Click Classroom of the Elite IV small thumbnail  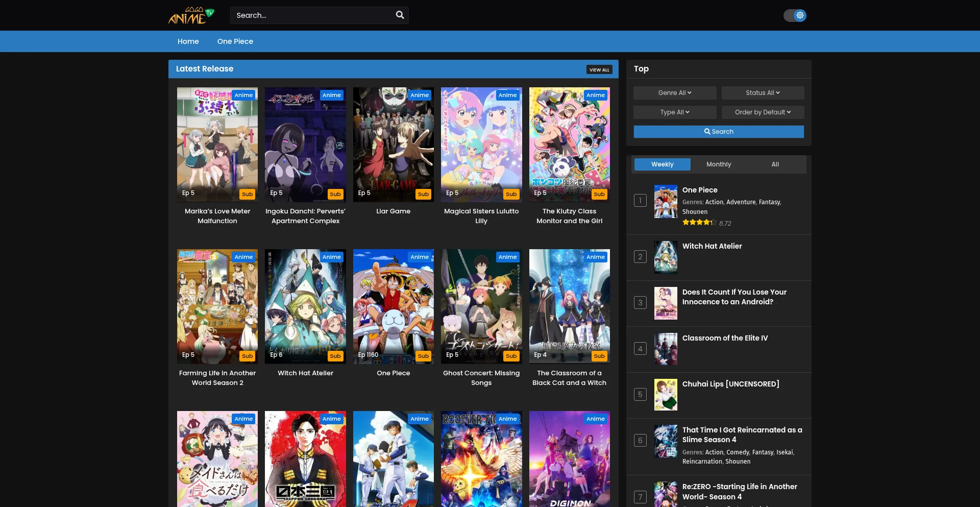pos(666,349)
